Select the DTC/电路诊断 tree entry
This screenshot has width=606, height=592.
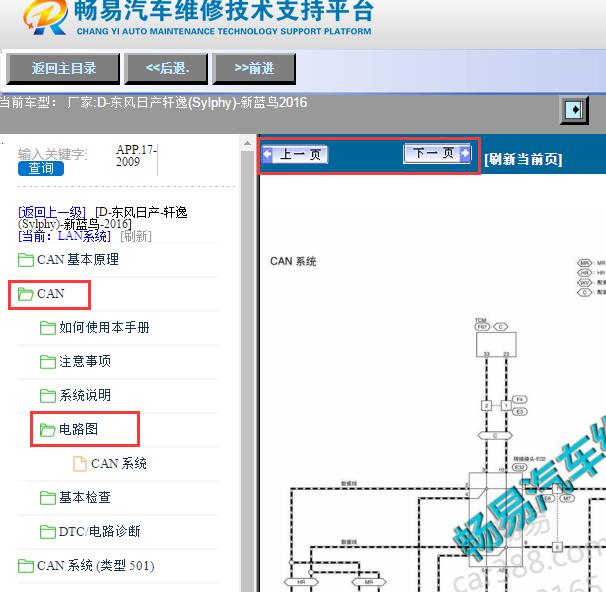pos(100,531)
